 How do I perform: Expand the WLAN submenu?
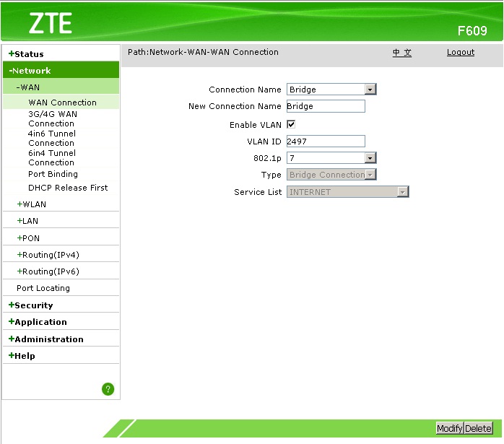tap(32, 204)
